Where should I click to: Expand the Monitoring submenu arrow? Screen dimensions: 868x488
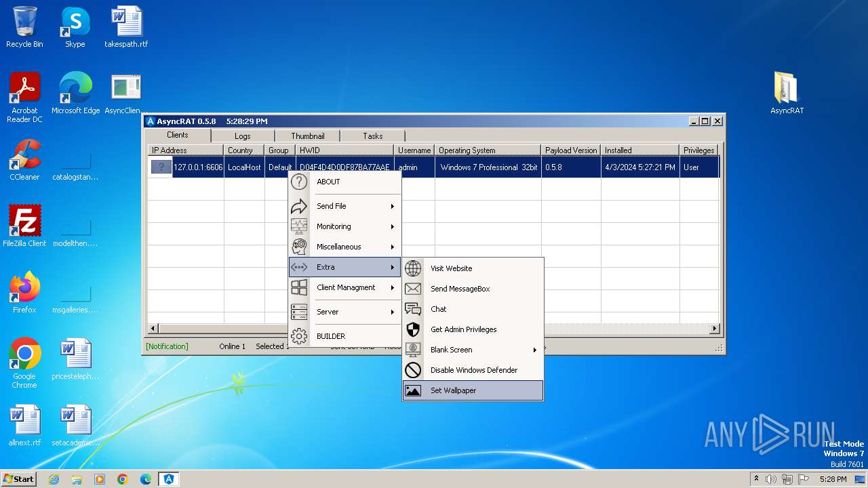(x=393, y=226)
